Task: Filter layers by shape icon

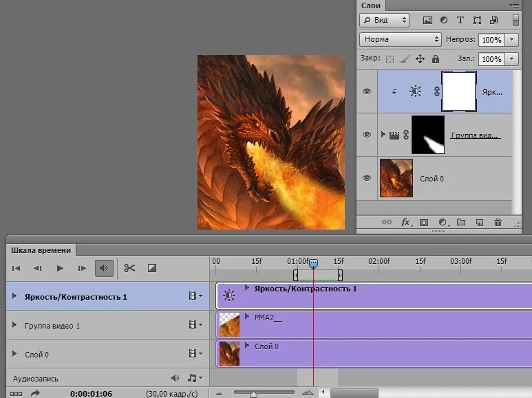Action: coord(477,21)
